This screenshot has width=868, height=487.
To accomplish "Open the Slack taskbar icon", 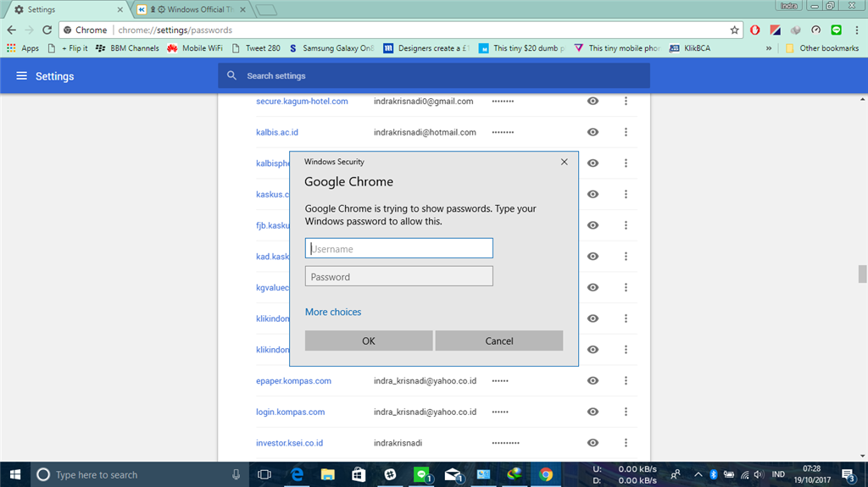I will coord(390,474).
